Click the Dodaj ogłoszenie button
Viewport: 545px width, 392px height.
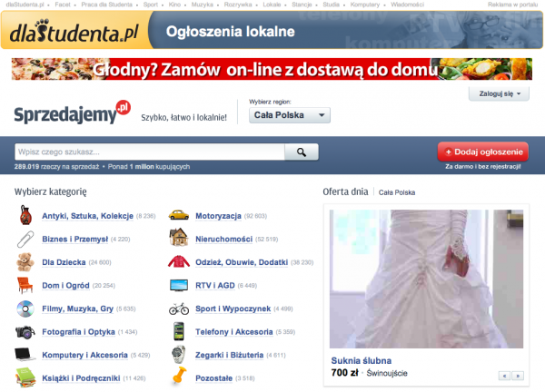click(483, 152)
